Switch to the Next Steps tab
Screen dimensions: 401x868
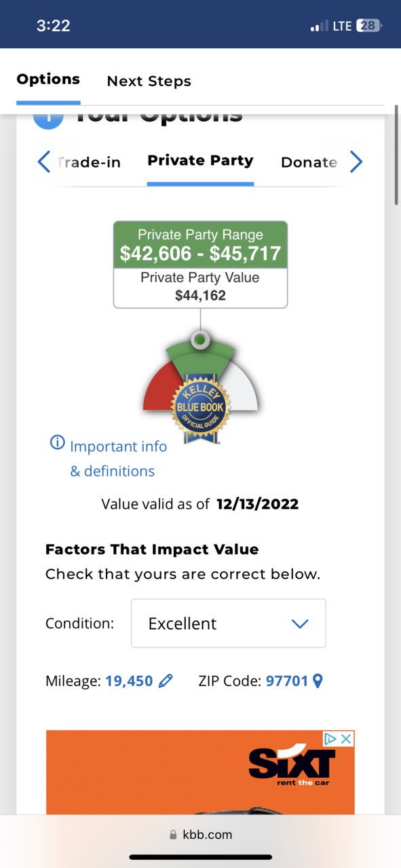tap(149, 81)
